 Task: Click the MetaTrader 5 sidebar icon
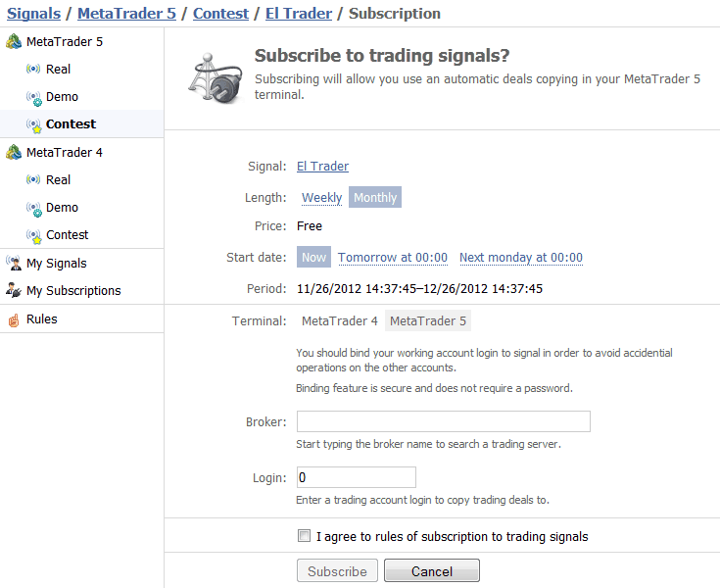click(x=14, y=42)
